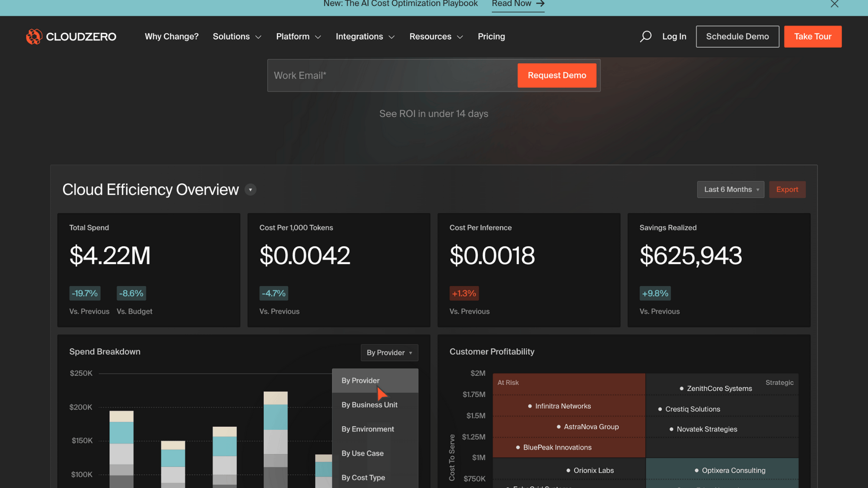
Task: Click the search magnifier icon
Action: click(x=645, y=36)
